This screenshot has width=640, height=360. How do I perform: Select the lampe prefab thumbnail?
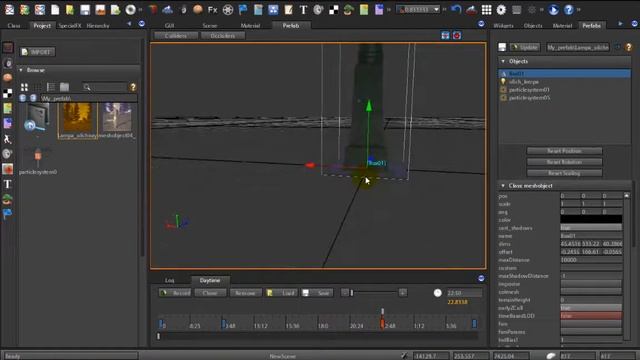coord(78,120)
